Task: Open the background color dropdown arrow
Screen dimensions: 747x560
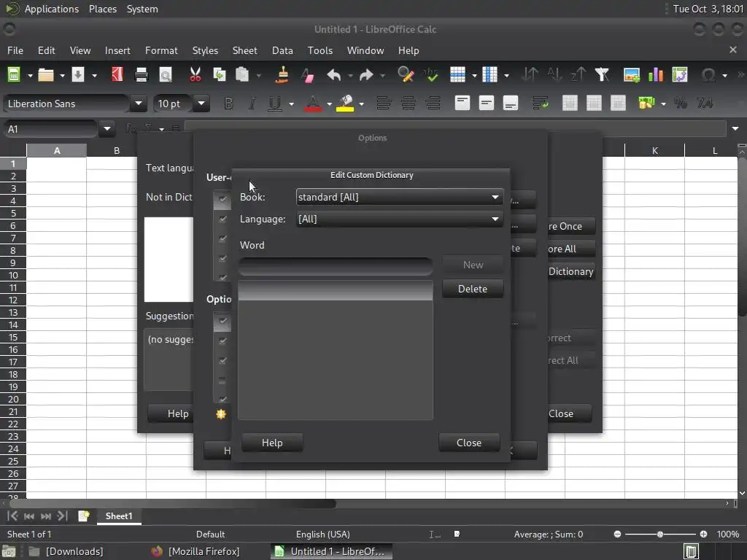Action: (362, 104)
